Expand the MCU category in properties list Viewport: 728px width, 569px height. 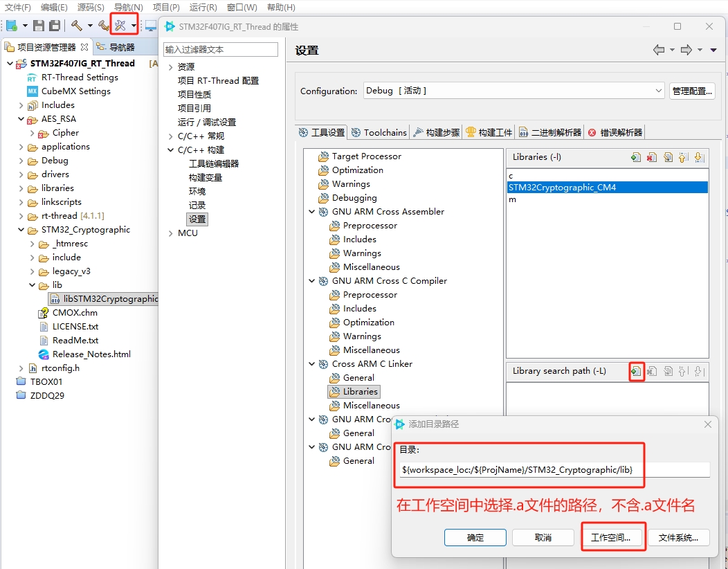(170, 234)
